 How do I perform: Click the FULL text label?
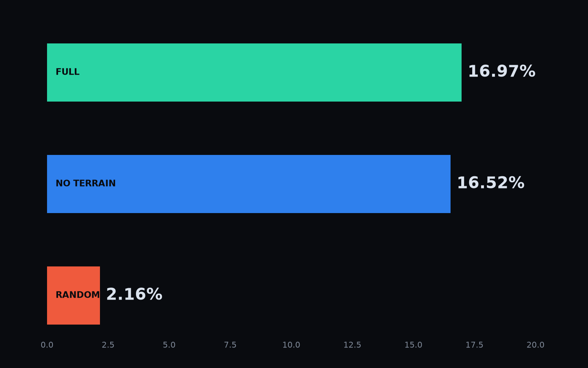[68, 72]
